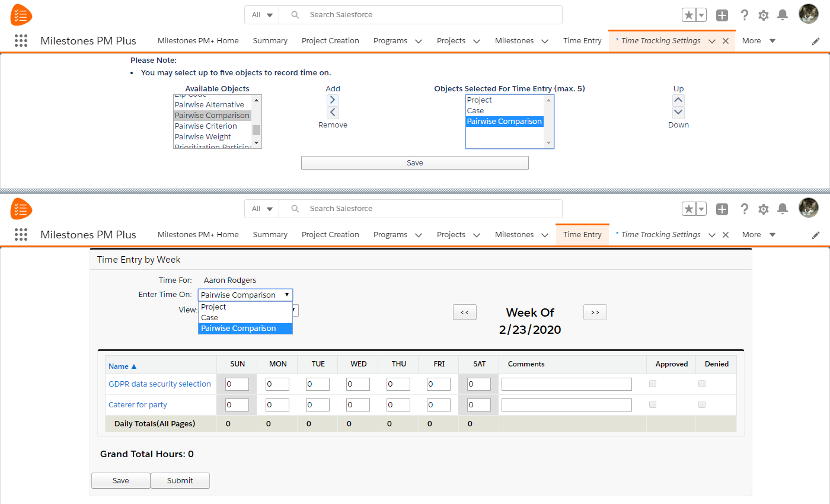Open Help question mark on Time Tracking Settings screen

point(745,15)
